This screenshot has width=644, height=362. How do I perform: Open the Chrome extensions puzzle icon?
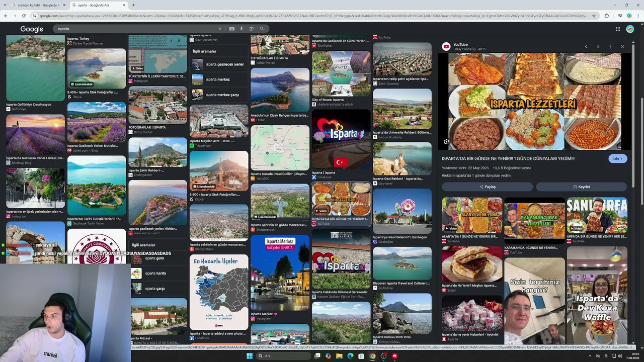click(606, 16)
